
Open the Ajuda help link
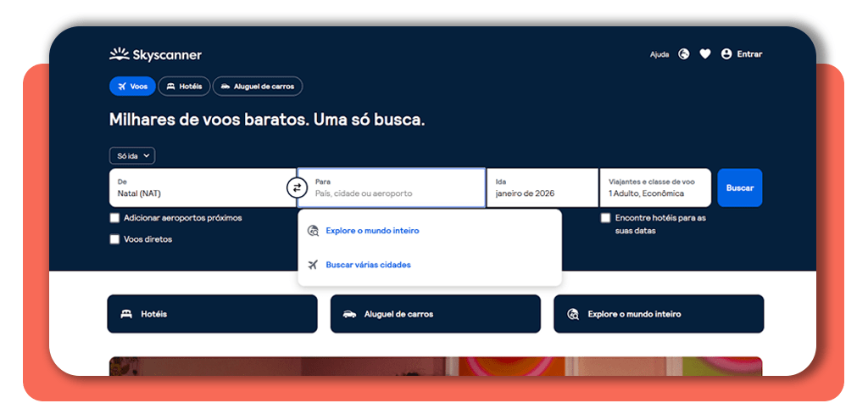coord(659,54)
